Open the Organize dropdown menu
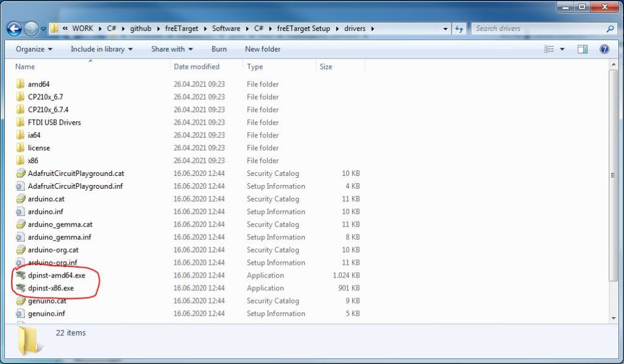 coord(34,49)
